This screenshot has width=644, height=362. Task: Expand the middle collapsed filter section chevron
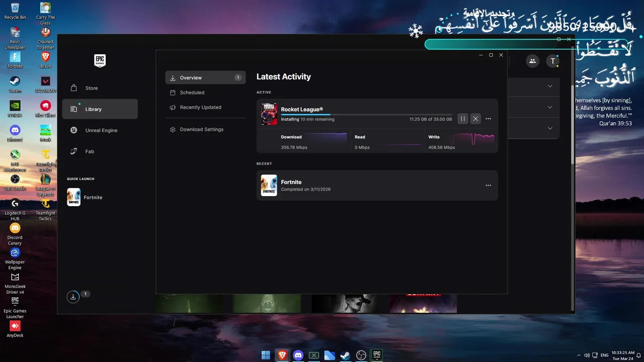tap(550, 107)
